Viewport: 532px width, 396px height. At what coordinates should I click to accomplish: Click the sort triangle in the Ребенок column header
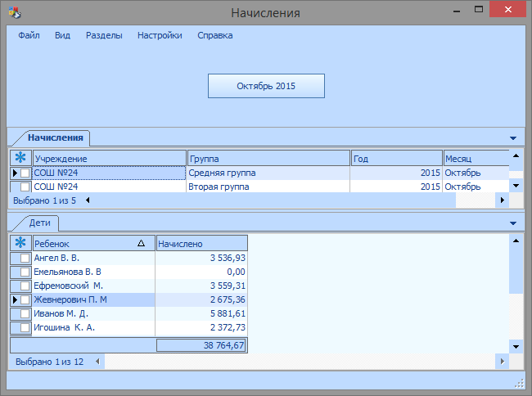141,243
